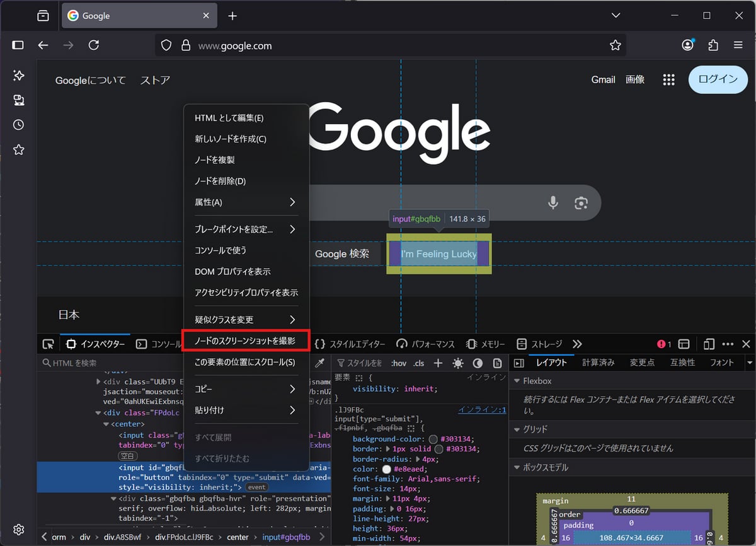Switch DevTools dock position icon

point(684,344)
